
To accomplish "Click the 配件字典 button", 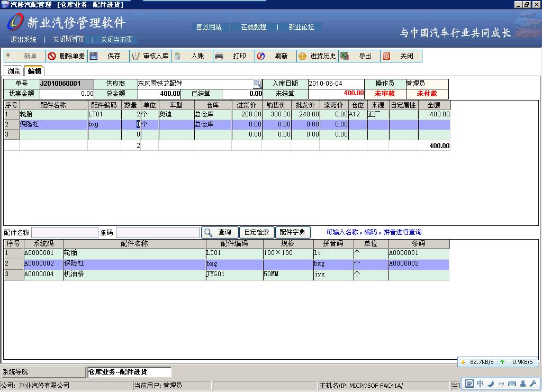I will click(x=293, y=232).
